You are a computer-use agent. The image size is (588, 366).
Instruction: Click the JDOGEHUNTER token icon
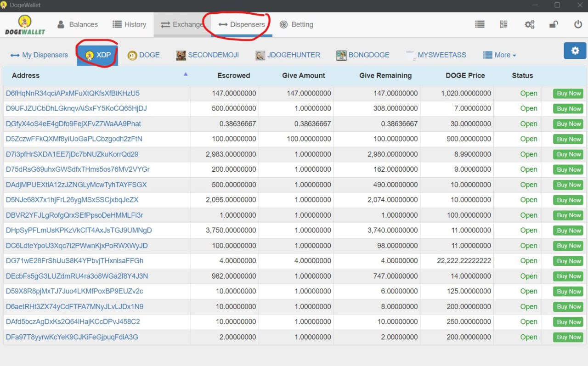point(260,55)
